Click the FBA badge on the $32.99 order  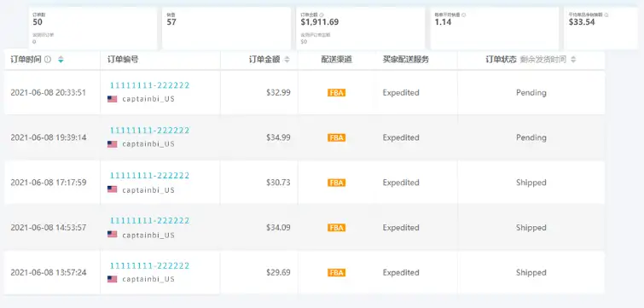[336, 93]
